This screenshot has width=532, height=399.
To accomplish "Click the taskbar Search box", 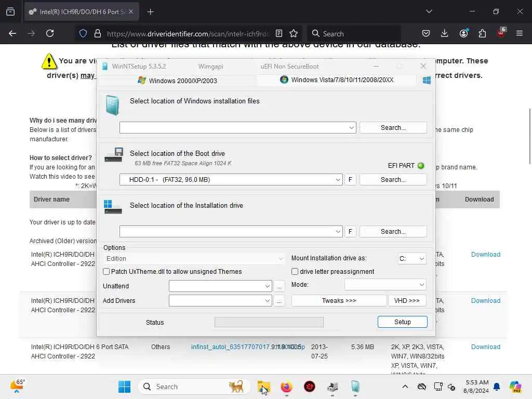I will pyautogui.click(x=194, y=387).
